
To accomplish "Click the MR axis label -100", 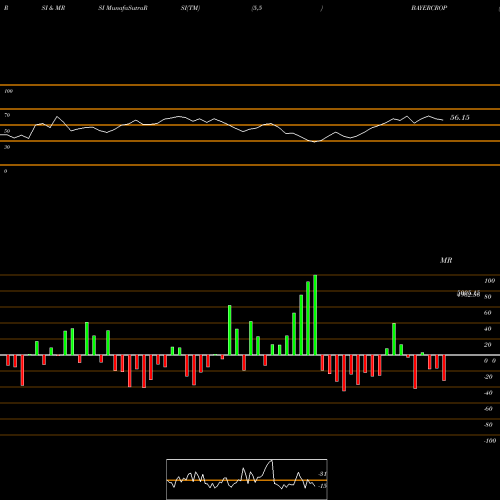I will (490, 441).
